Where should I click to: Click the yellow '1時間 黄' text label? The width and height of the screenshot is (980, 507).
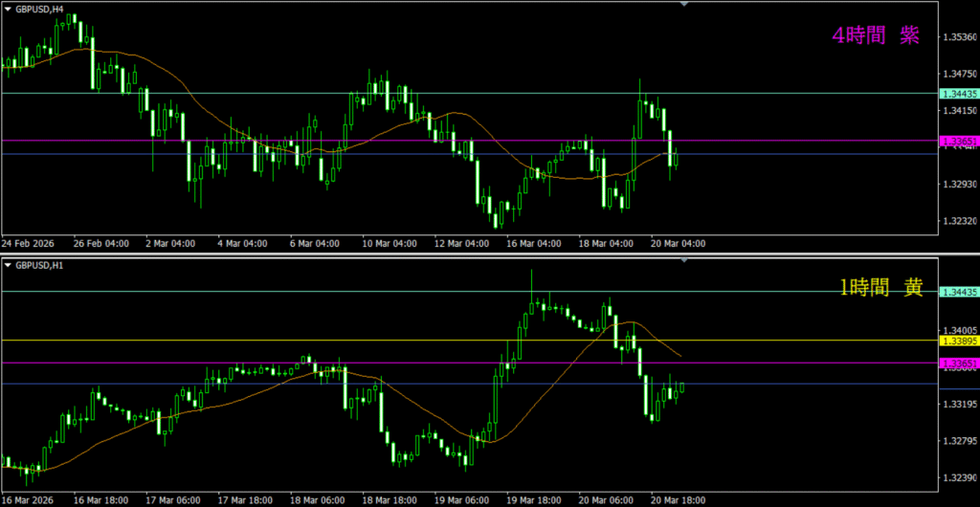tap(881, 288)
